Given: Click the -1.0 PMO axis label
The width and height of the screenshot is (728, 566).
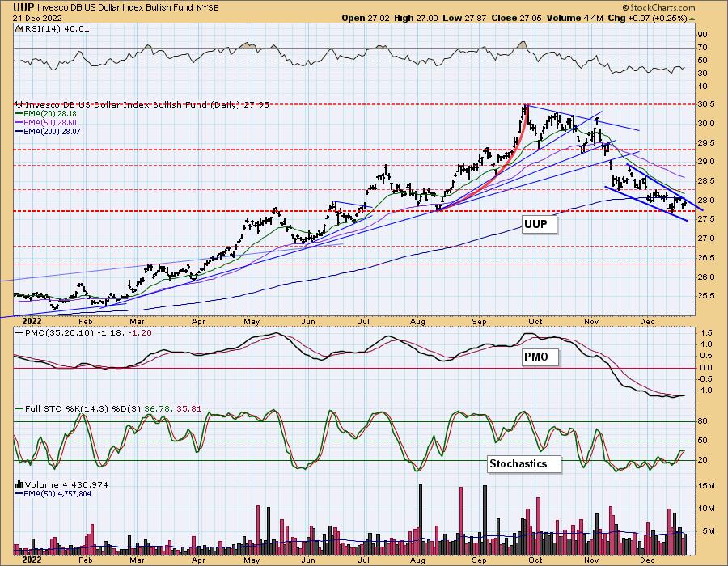Looking at the screenshot, I should pyautogui.click(x=706, y=391).
